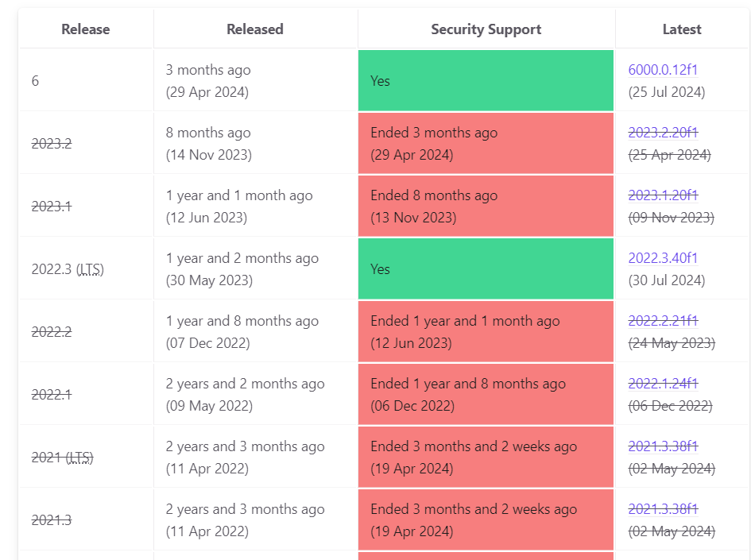The image size is (751, 560).
Task: Select the Security Support column header
Action: (486, 29)
